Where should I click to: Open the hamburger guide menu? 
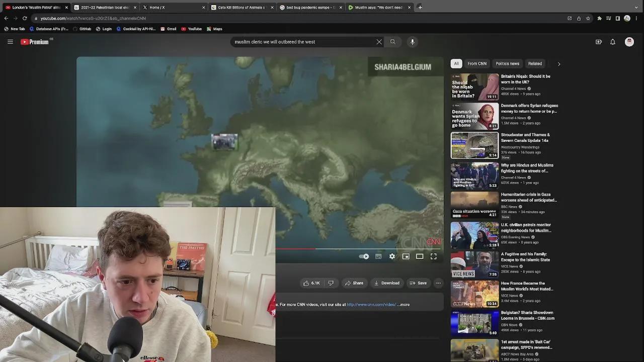(10, 42)
